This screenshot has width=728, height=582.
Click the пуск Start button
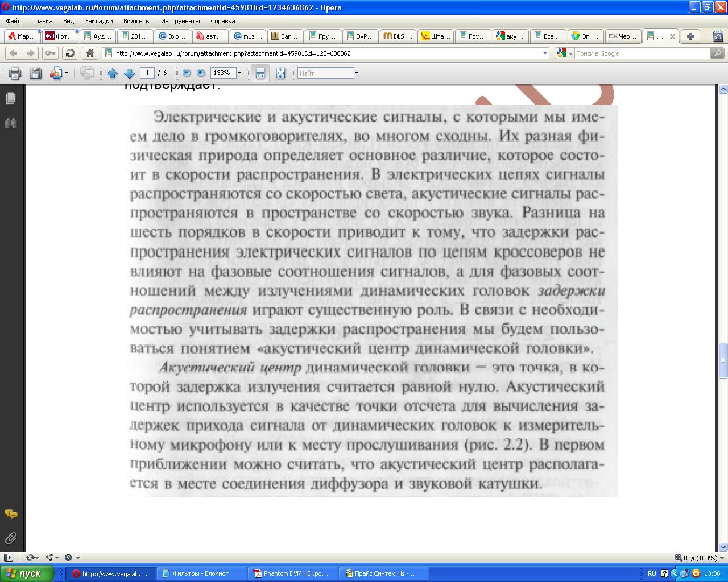[x=27, y=573]
